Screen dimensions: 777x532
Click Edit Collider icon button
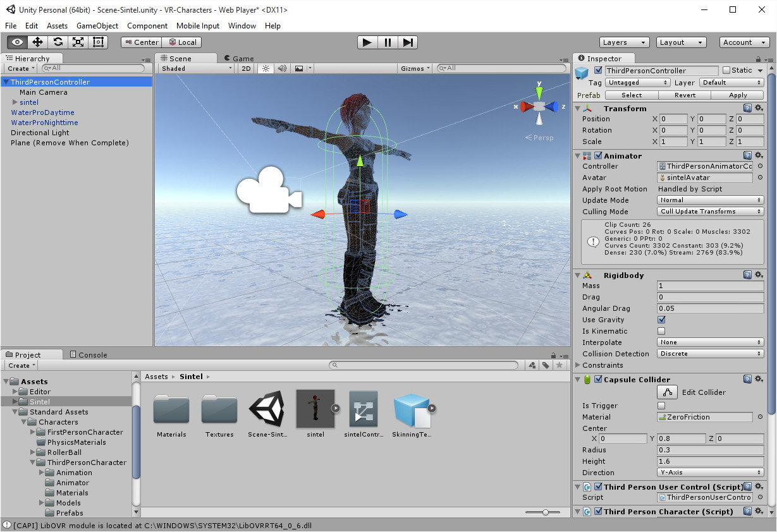pyautogui.click(x=668, y=392)
